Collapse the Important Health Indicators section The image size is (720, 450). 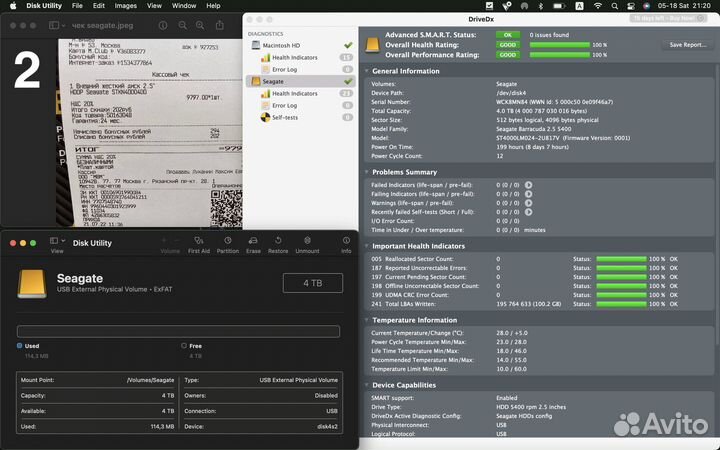point(366,246)
